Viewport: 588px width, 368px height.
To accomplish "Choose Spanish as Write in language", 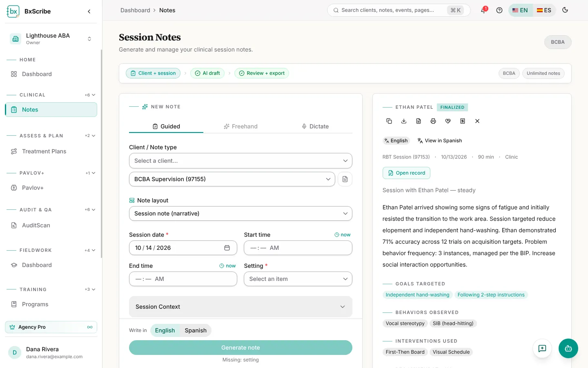I will [x=196, y=330].
